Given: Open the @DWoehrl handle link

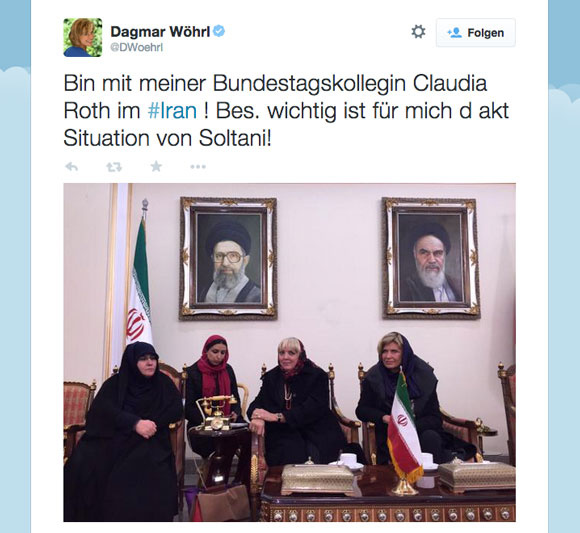Looking at the screenshot, I should click(136, 47).
